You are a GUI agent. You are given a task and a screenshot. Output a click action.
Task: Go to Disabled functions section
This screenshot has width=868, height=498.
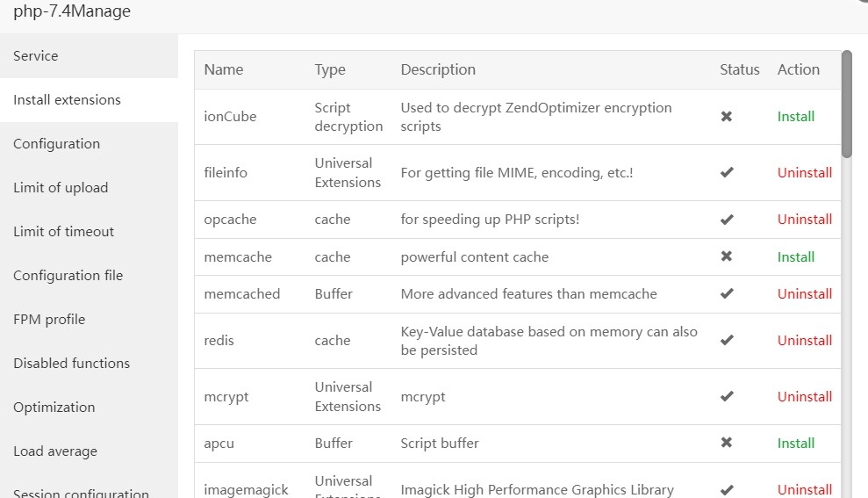pos(71,364)
